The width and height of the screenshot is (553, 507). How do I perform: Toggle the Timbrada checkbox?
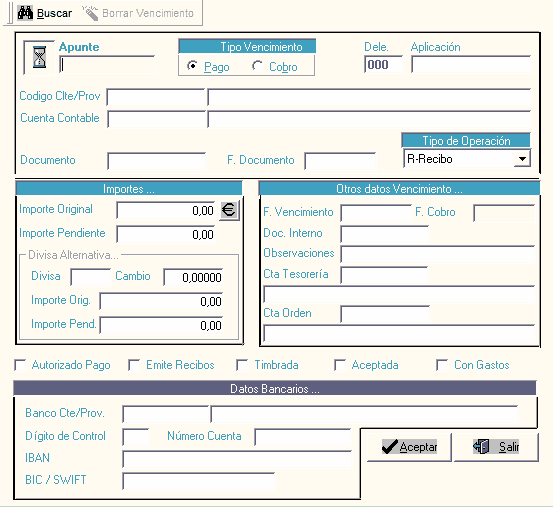click(242, 365)
